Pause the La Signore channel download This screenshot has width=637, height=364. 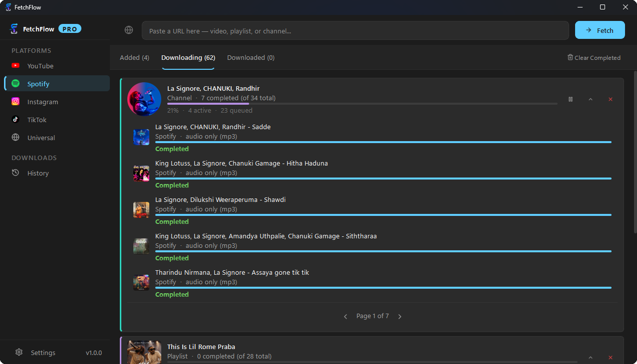coord(571,99)
